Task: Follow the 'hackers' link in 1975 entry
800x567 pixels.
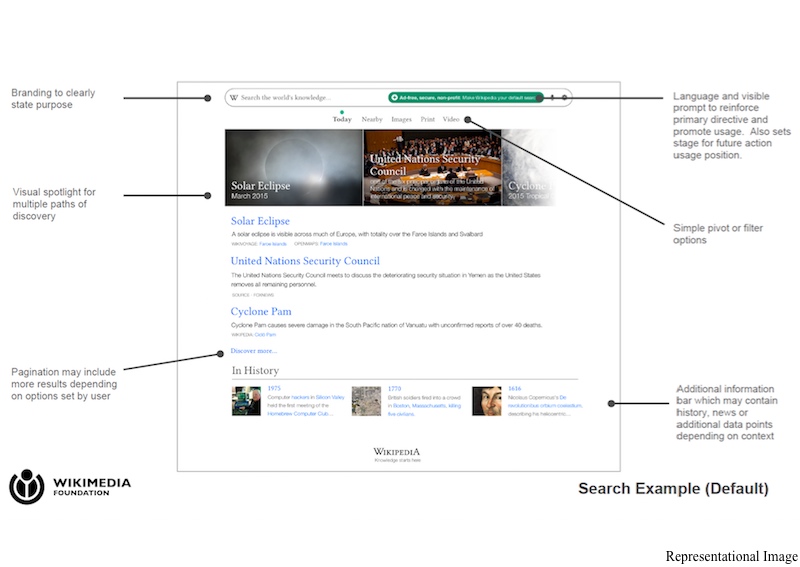Action: pyautogui.click(x=301, y=397)
